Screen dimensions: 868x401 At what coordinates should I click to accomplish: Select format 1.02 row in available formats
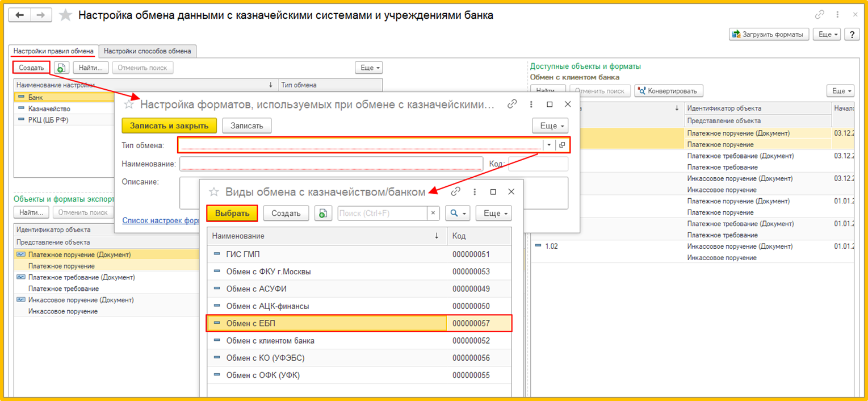[693, 252]
